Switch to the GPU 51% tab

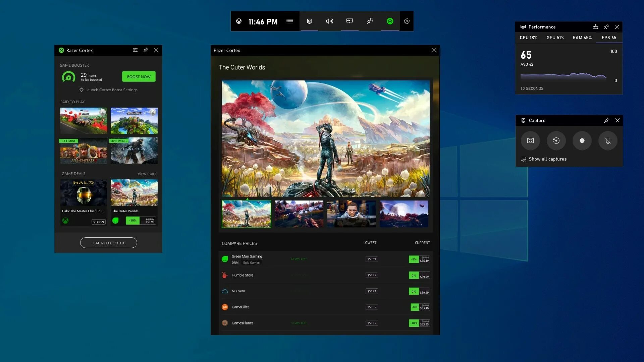(555, 38)
